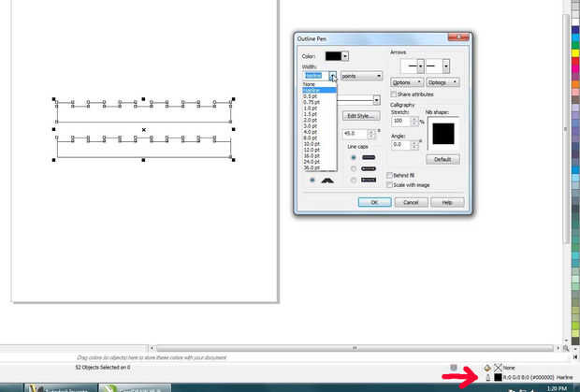
Task: Open the end arrowhead dropdown
Action: 446,66
